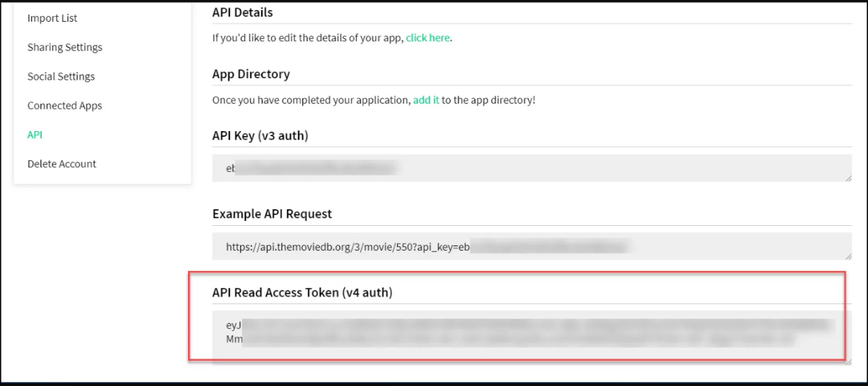Select Connected Apps in the sidebar

click(64, 106)
